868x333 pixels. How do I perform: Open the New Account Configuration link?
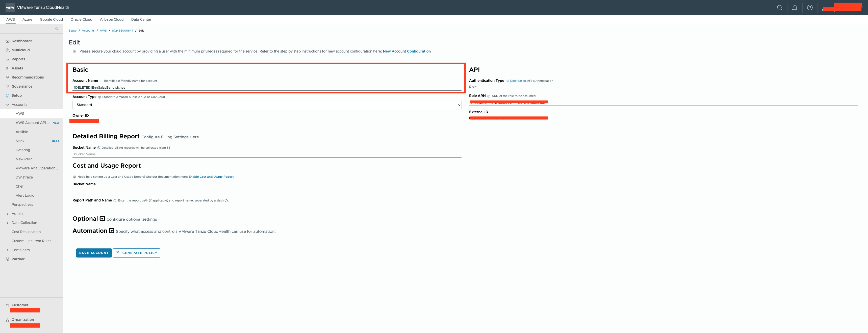click(406, 52)
